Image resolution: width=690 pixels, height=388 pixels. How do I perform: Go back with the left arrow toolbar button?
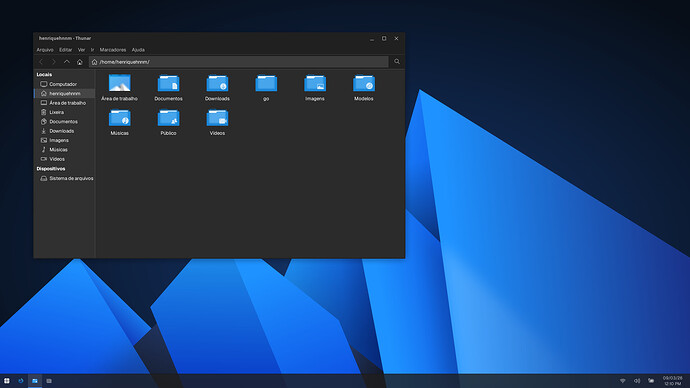click(41, 62)
